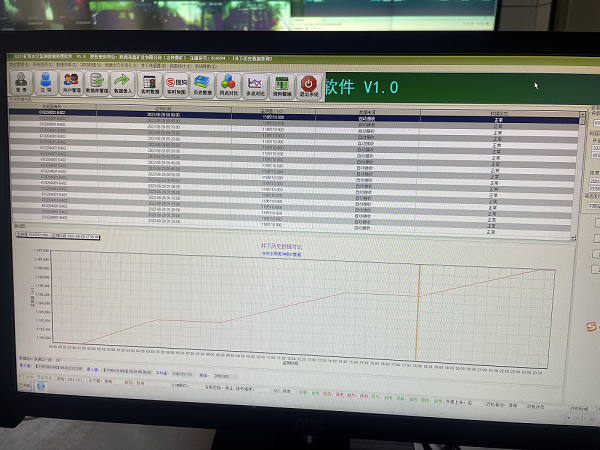Open the 实时数据 real-time data view

click(x=151, y=85)
